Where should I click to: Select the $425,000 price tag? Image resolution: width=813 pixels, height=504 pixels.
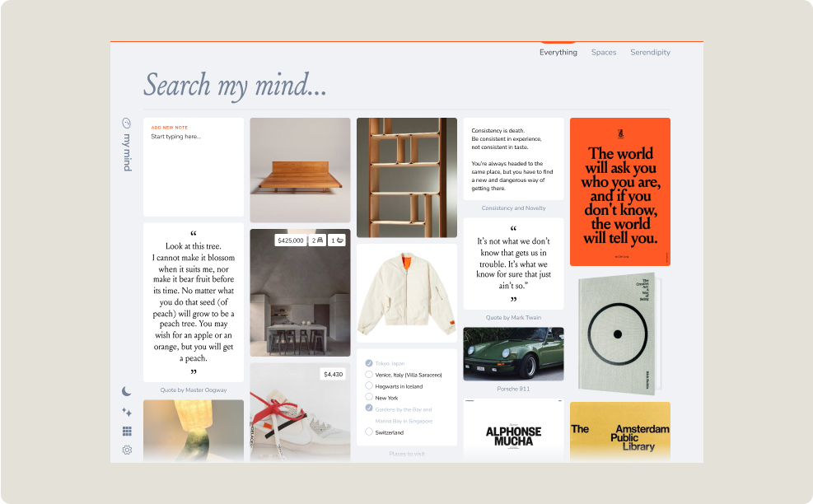tap(290, 240)
